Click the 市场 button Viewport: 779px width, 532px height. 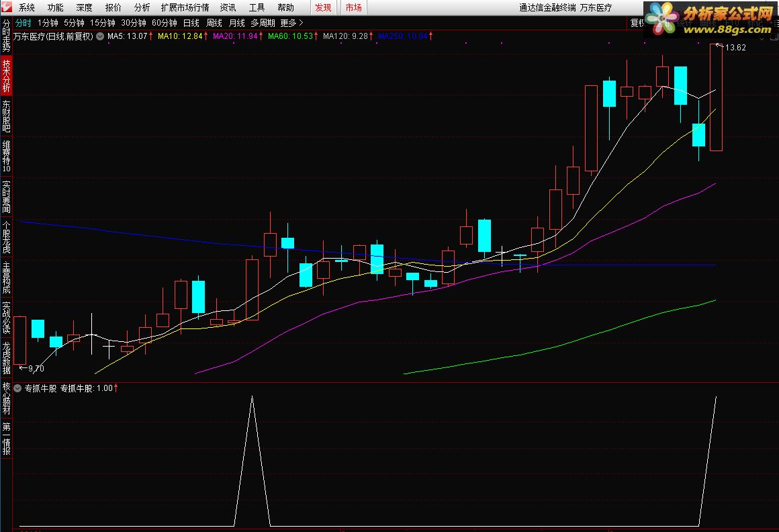pos(354,7)
